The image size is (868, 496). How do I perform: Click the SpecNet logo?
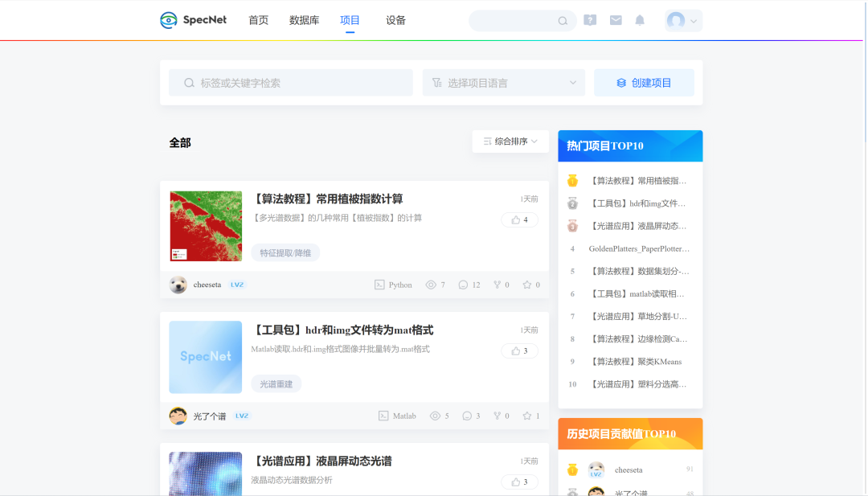pos(193,20)
